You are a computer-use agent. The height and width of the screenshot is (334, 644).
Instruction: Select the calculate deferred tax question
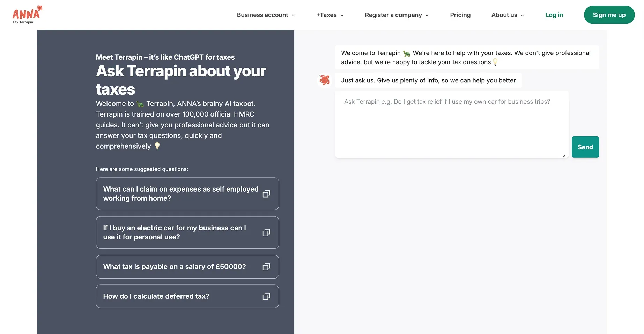[187, 296]
